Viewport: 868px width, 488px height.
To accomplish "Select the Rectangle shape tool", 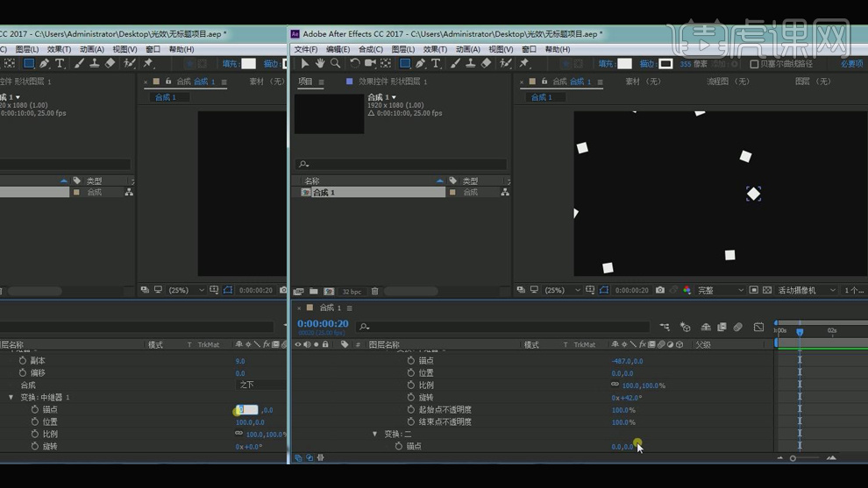I will tap(404, 64).
